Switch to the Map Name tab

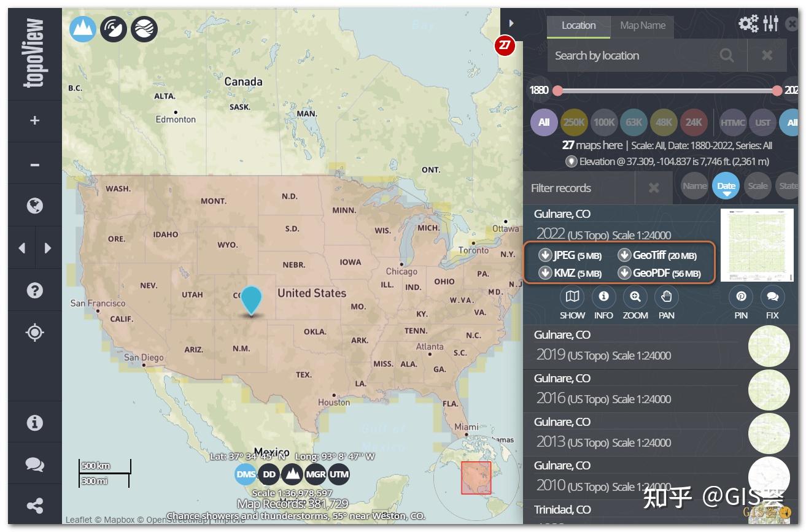pyautogui.click(x=642, y=25)
